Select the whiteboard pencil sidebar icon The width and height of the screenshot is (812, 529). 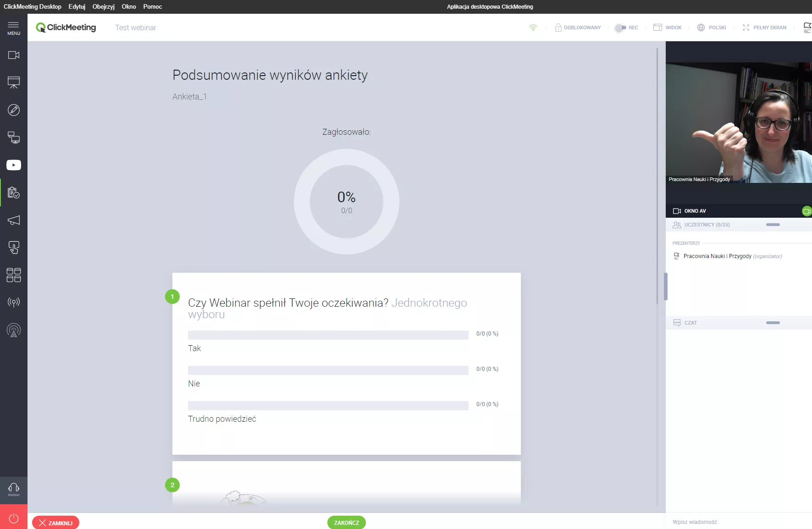14,110
